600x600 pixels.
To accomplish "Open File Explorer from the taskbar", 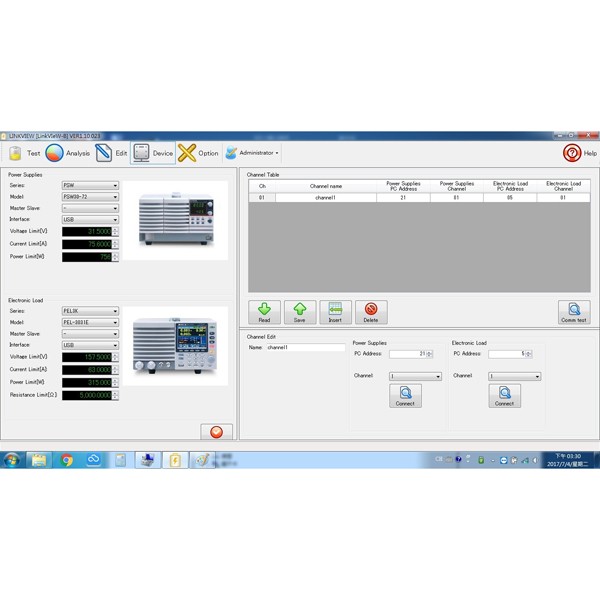I will click(39, 460).
